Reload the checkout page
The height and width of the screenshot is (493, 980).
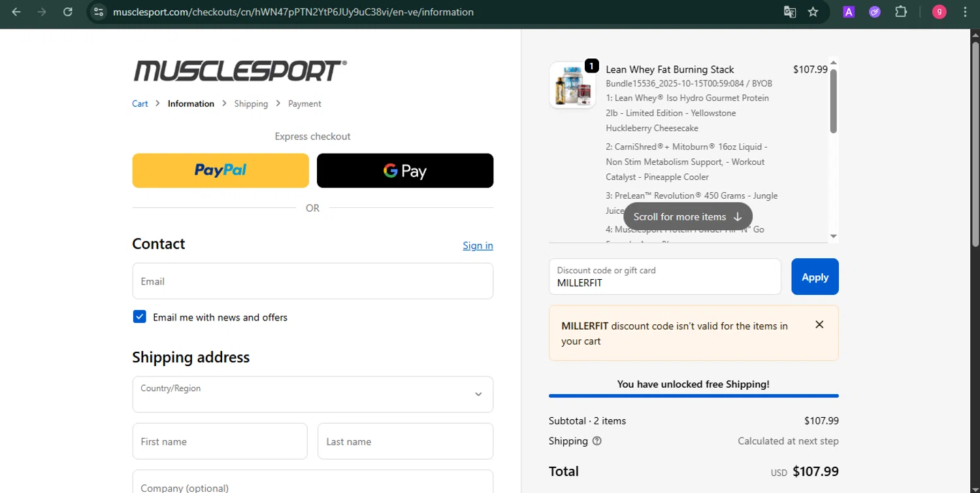(67, 12)
